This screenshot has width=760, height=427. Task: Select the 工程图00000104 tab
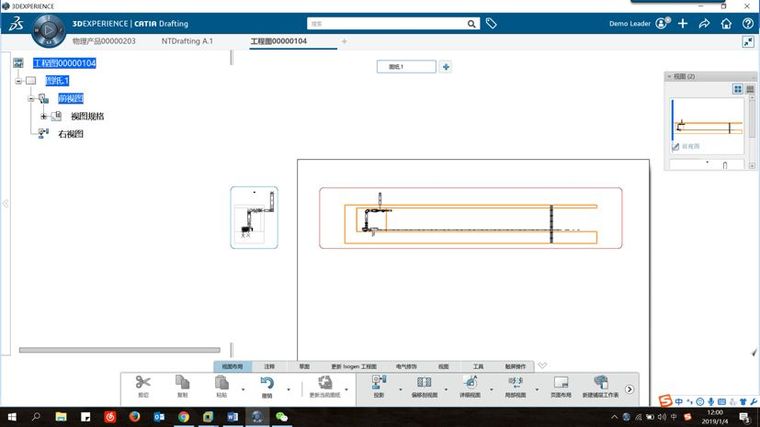[279, 41]
